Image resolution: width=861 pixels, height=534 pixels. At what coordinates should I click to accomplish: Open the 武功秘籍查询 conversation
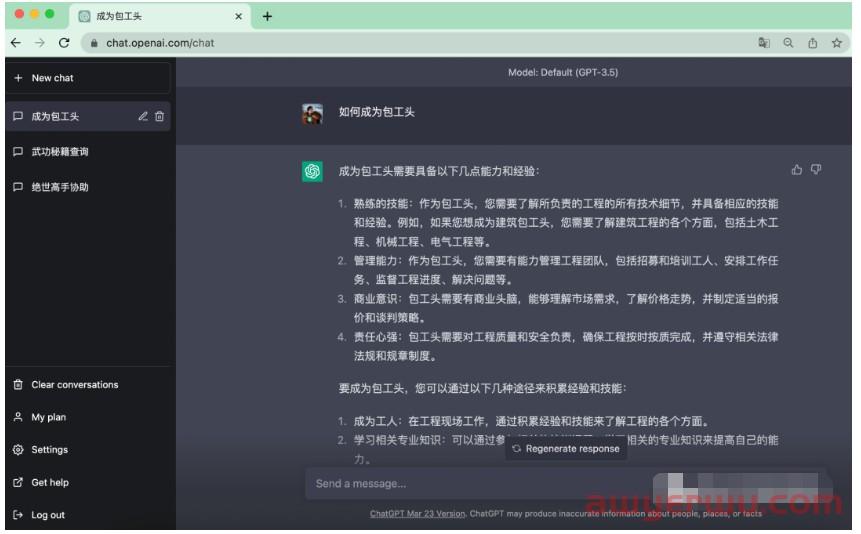[88, 152]
